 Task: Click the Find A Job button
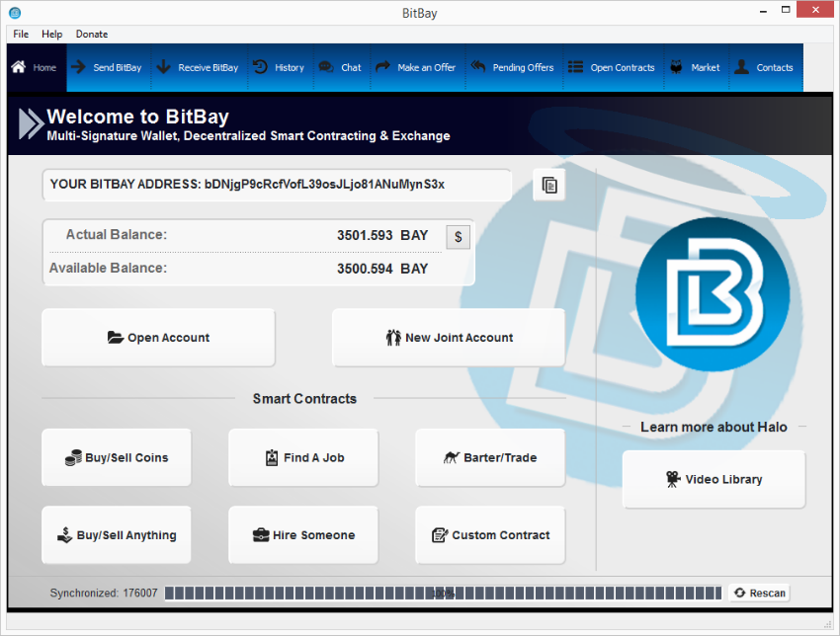point(303,457)
